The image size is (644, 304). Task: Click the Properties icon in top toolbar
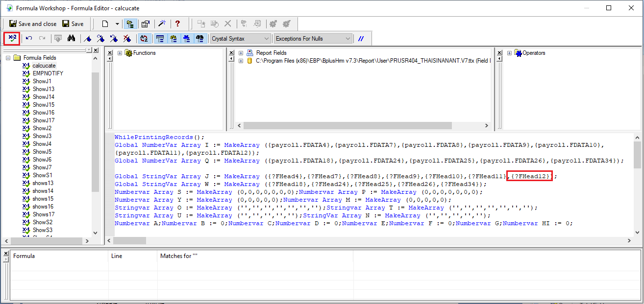point(146,23)
